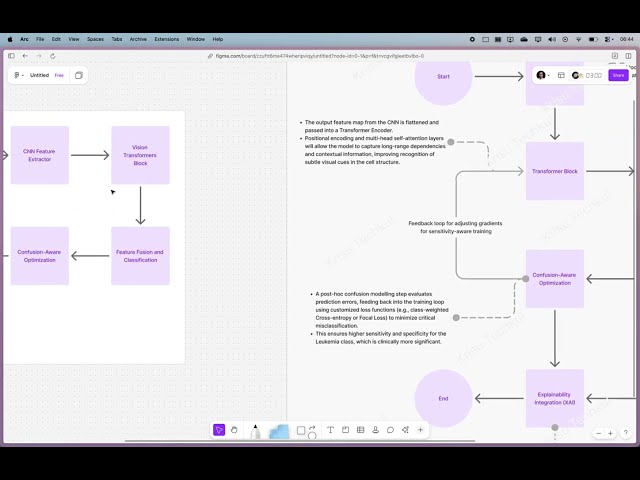Click the plus More tools button
Viewport: 640px width, 480px height.
pyautogui.click(x=420, y=430)
